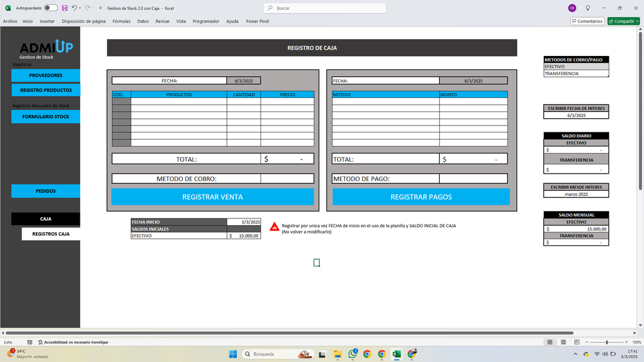Expand the Undo history dropdown arrow

[80, 8]
